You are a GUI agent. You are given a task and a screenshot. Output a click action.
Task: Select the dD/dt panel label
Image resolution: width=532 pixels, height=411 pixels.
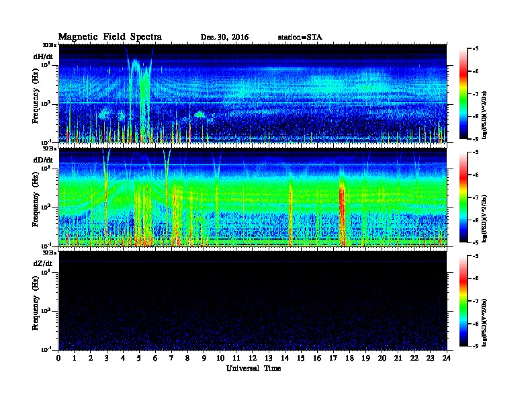(43, 160)
